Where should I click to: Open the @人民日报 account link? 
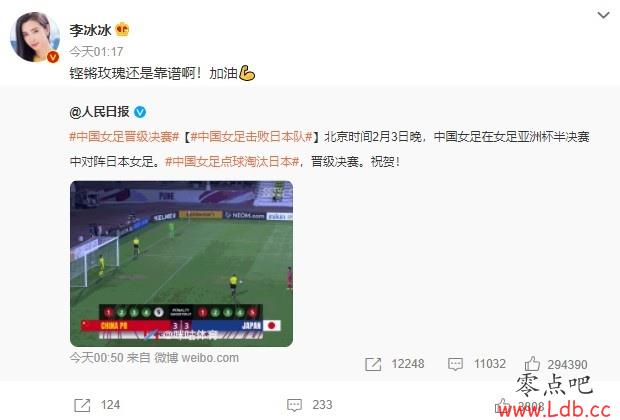coord(100,112)
